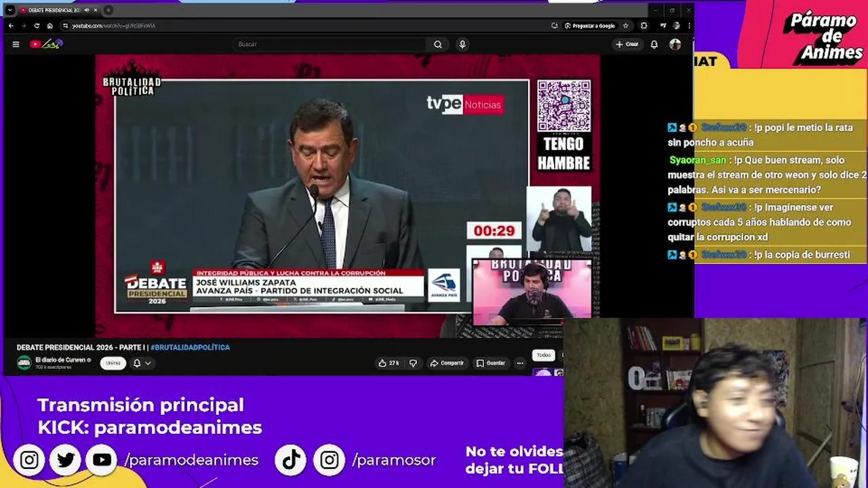
Task: Save video with Guardar button
Action: [491, 363]
